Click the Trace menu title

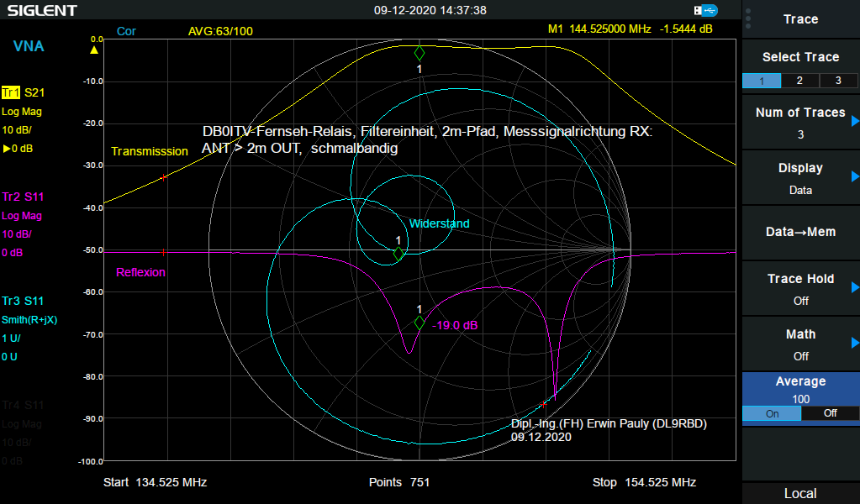click(x=801, y=19)
